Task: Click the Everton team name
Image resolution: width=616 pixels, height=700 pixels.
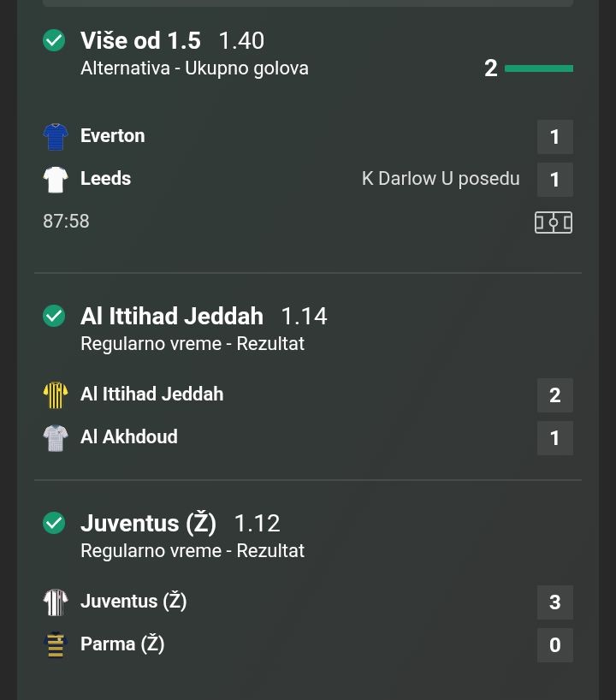Action: (x=112, y=136)
